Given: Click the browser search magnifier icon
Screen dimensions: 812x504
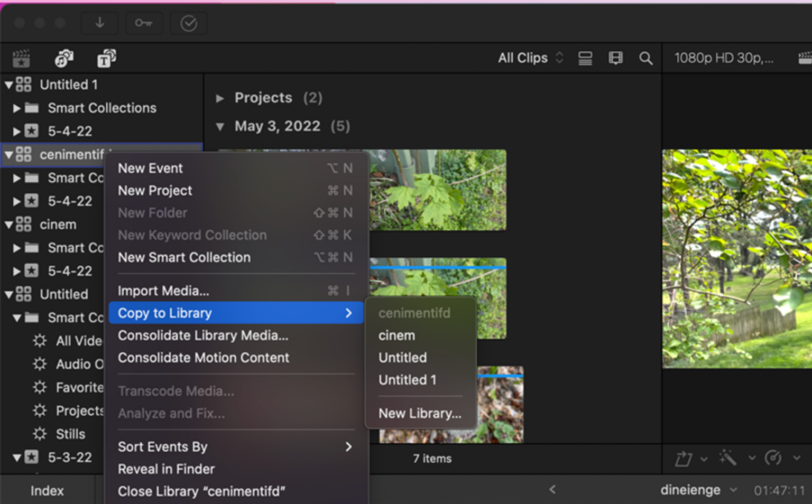Looking at the screenshot, I should (x=645, y=58).
